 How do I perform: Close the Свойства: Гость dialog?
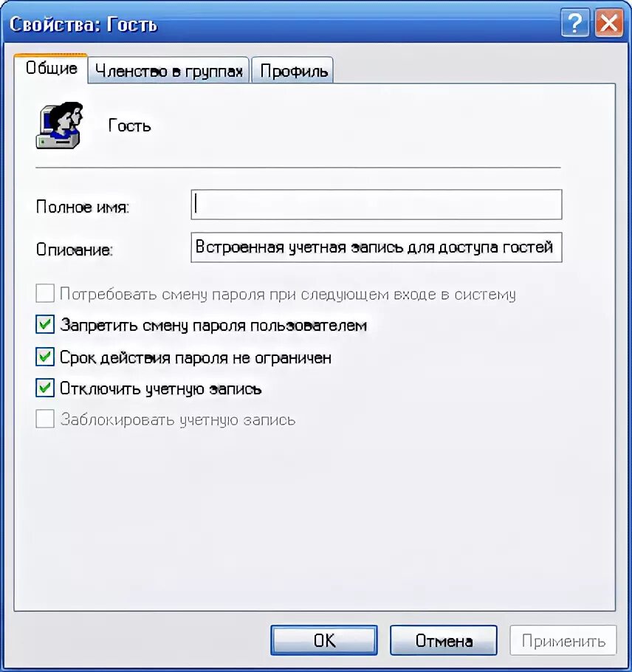pyautogui.click(x=609, y=23)
